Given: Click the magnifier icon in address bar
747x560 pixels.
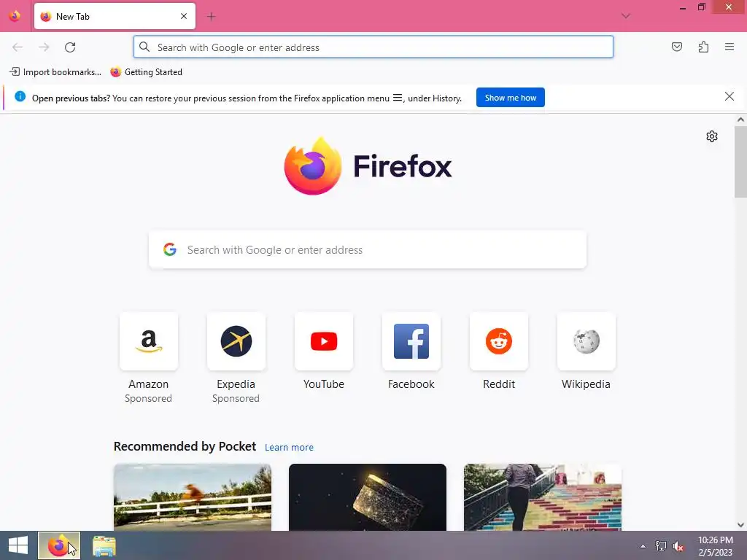Looking at the screenshot, I should point(144,47).
